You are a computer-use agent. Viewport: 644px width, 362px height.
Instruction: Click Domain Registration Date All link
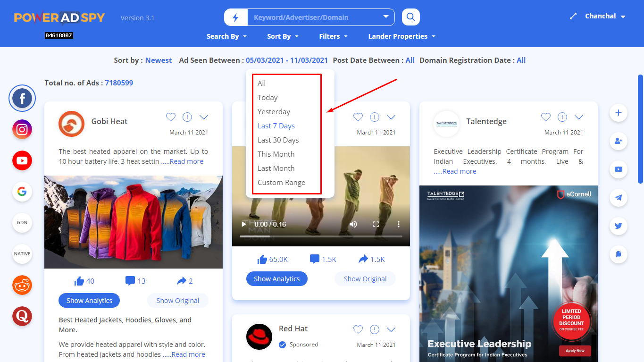[521, 60]
